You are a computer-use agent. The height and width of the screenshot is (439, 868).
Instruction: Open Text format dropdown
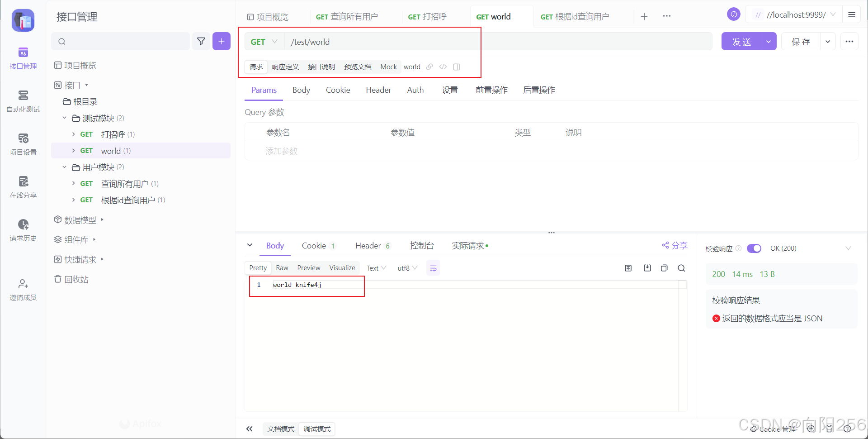376,268
